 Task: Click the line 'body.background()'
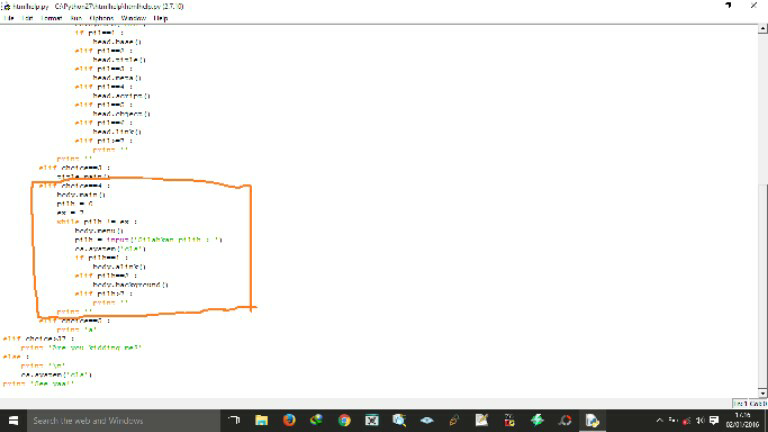pos(130,285)
